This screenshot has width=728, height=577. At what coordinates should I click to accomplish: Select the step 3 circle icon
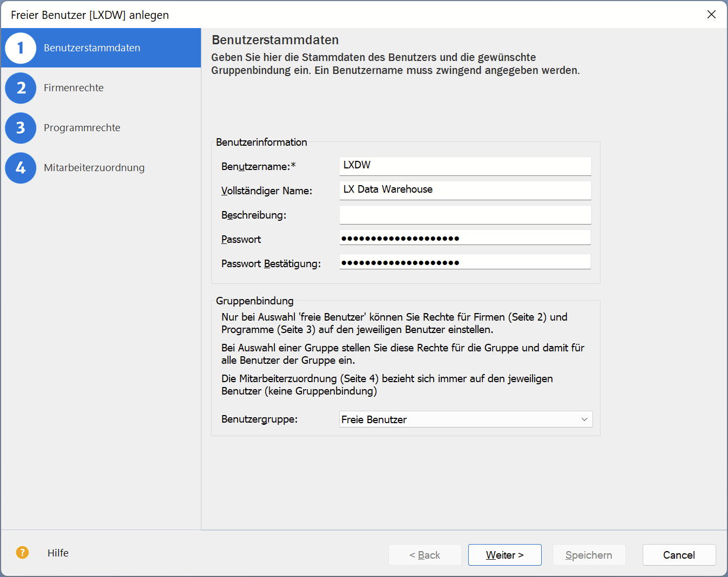click(x=21, y=128)
